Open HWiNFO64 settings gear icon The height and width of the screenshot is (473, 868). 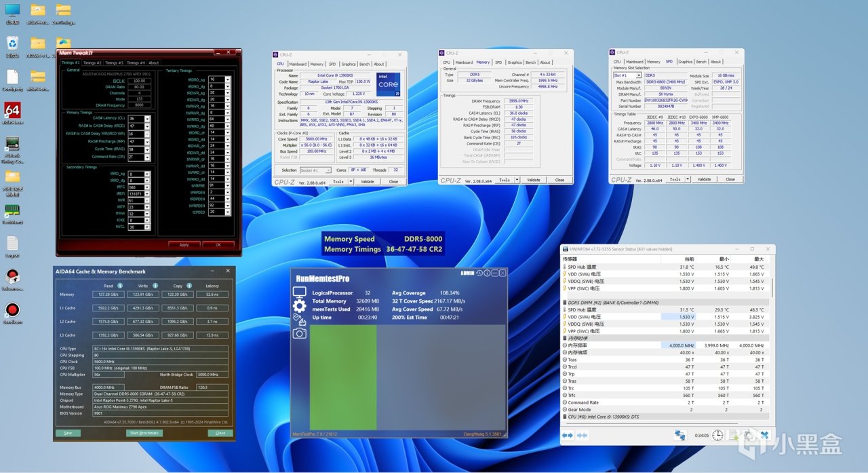click(749, 435)
